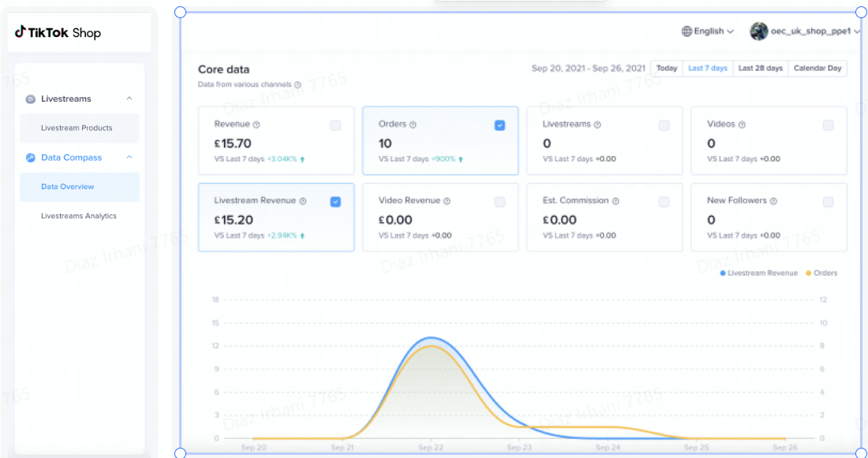Click the TikTok Shop logo
This screenshot has height=458, width=868.
tap(58, 33)
